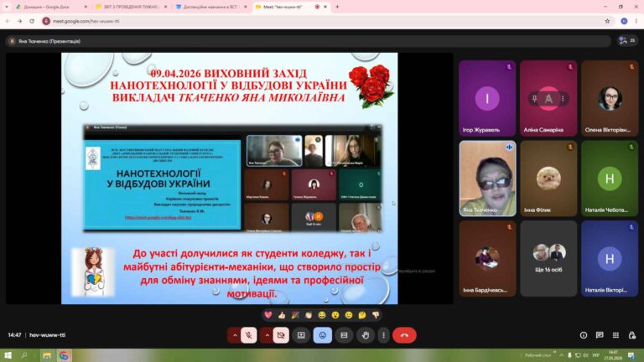Start presenting your screen

pos(301,335)
